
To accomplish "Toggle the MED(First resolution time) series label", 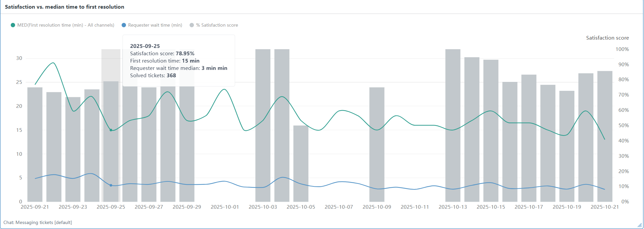I will point(66,25).
